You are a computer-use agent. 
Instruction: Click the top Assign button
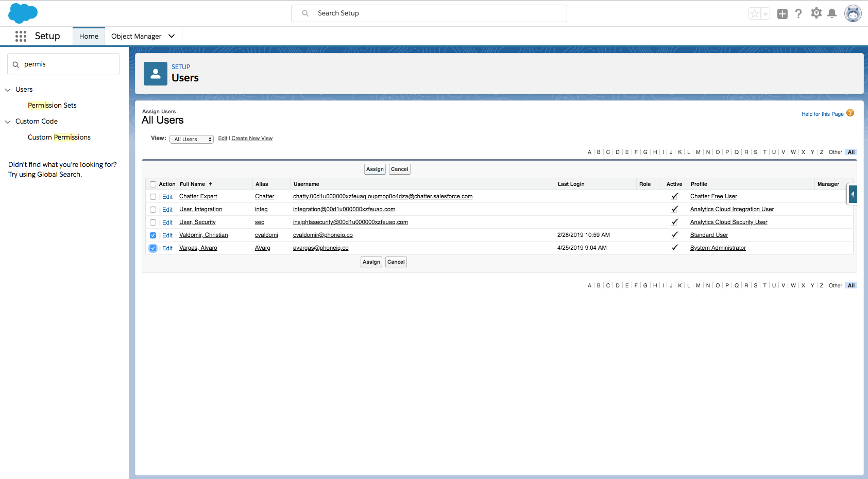[375, 169]
